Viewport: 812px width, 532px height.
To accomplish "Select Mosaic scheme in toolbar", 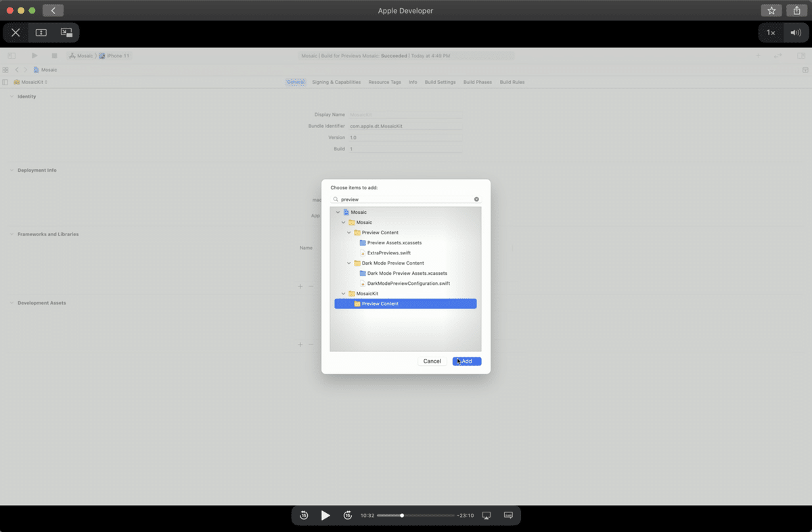I will tap(81, 56).
